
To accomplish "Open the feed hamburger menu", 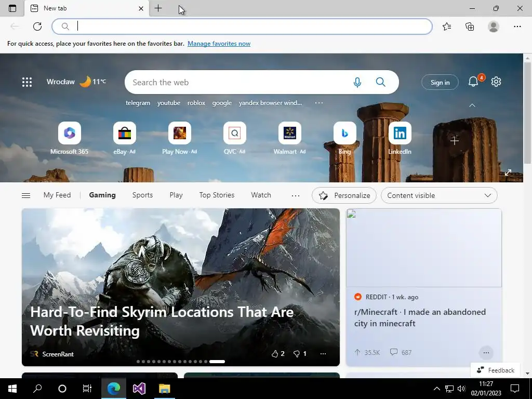I will pos(26,195).
